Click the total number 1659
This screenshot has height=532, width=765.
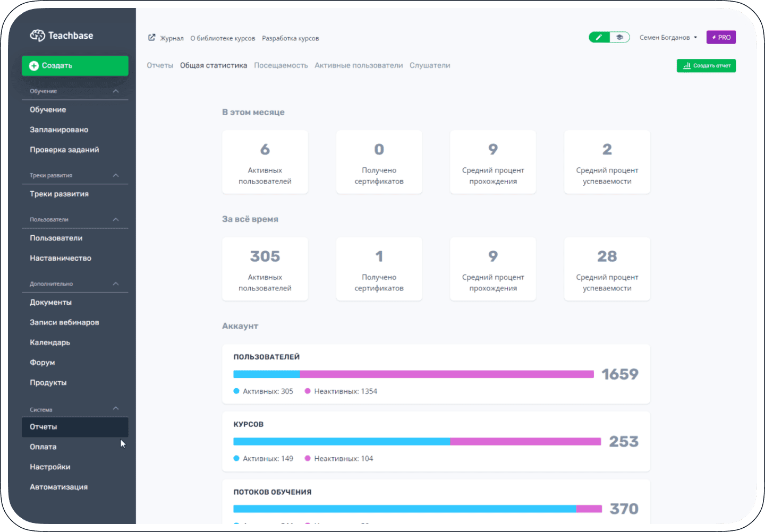point(620,374)
